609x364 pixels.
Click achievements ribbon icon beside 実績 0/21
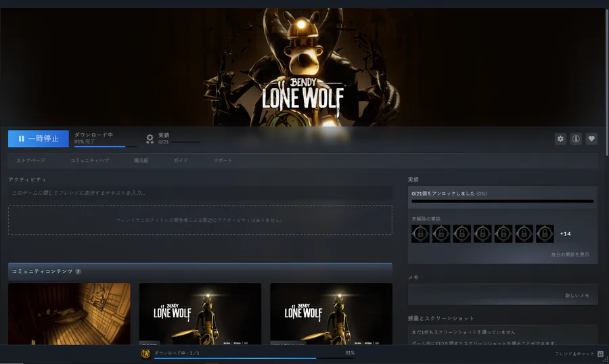click(x=150, y=139)
